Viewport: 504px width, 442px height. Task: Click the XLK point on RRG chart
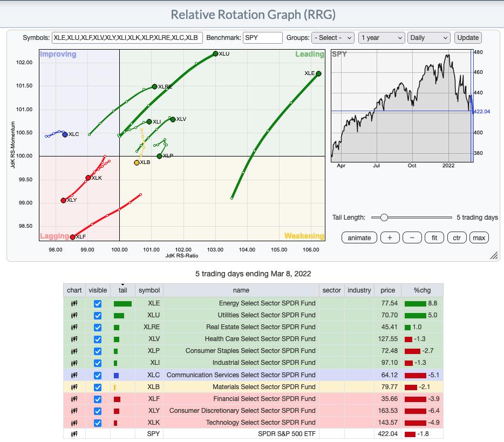88,178
